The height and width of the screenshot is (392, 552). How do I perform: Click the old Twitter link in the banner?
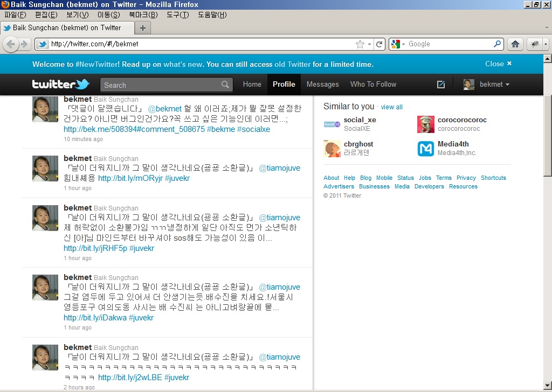(293, 64)
